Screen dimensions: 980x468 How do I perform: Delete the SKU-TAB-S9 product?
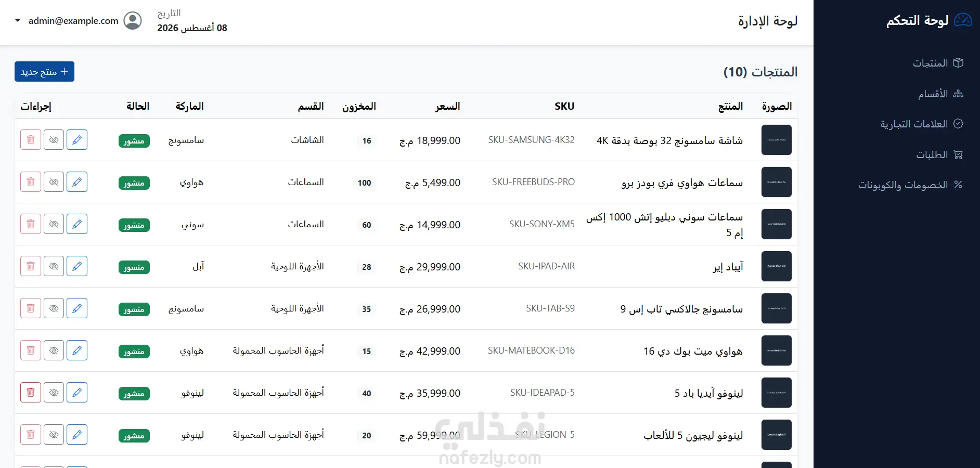click(x=31, y=308)
